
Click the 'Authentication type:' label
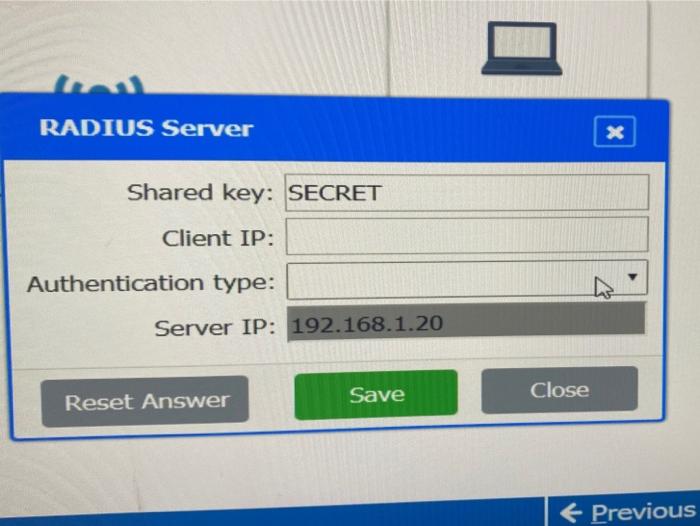click(x=151, y=284)
